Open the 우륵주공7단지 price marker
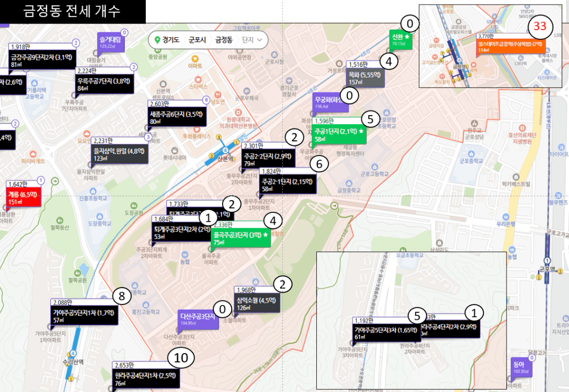Screen dimensions: 569x392 [x=105, y=81]
